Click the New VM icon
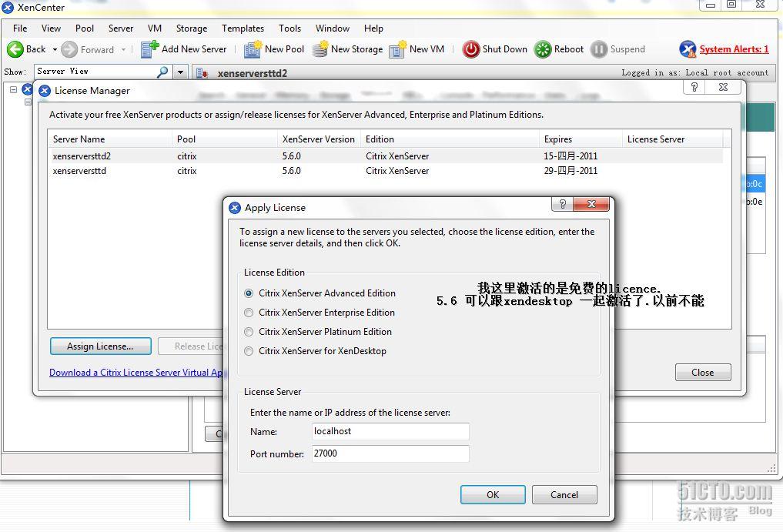Viewport: 783px width, 532px height. 398,49
